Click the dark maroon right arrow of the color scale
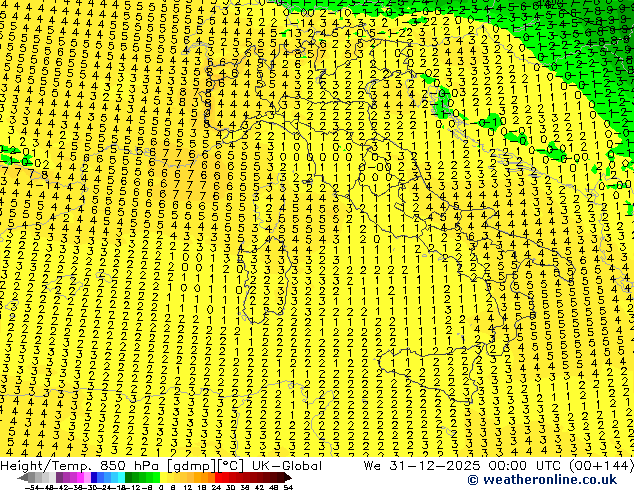Viewport: 634px width, 490px height. 287,477
